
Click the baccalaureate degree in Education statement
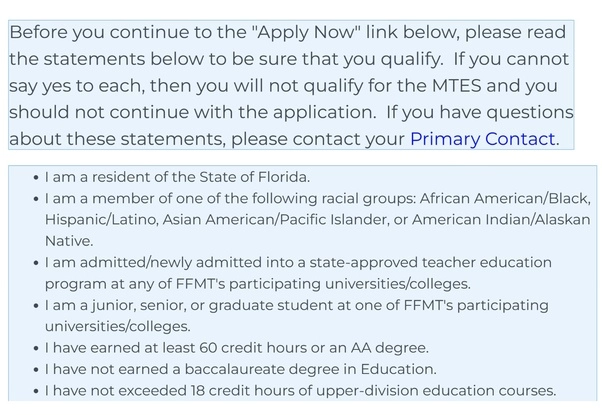coord(241,369)
